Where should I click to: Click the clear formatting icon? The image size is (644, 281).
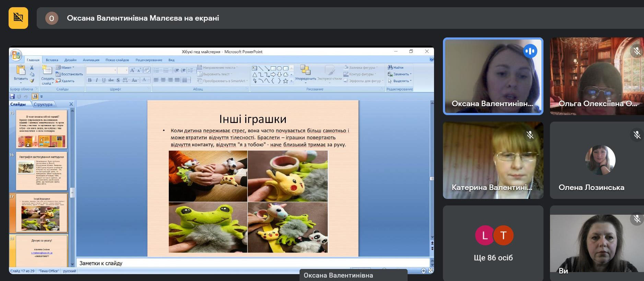pos(147,70)
